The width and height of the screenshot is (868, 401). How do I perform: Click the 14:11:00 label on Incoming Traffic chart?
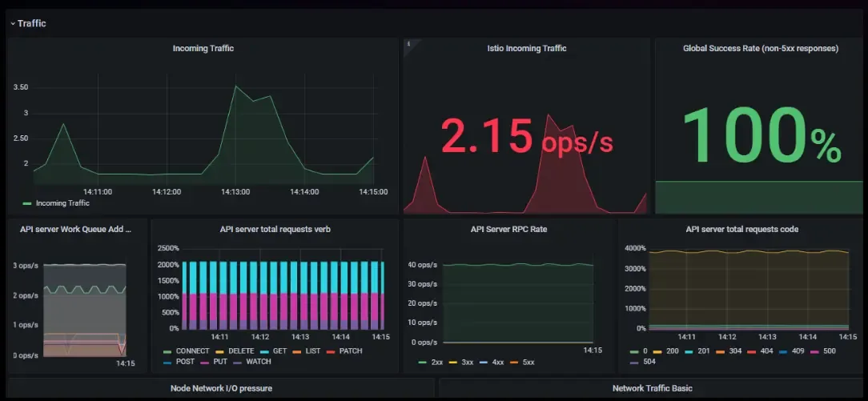click(98, 192)
